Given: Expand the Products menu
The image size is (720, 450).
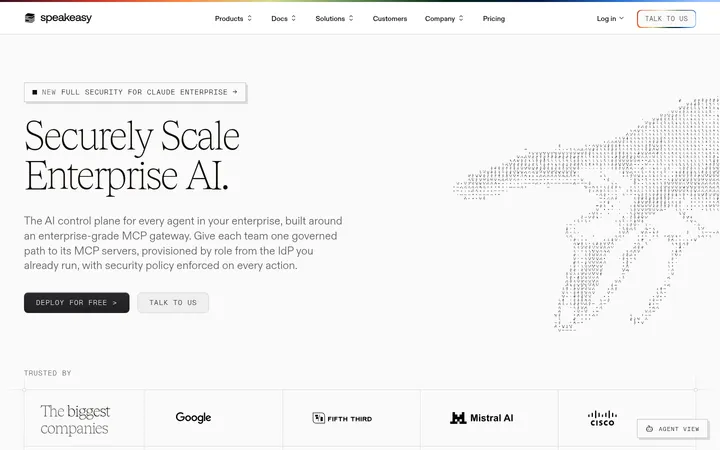Looking at the screenshot, I should (x=233, y=19).
